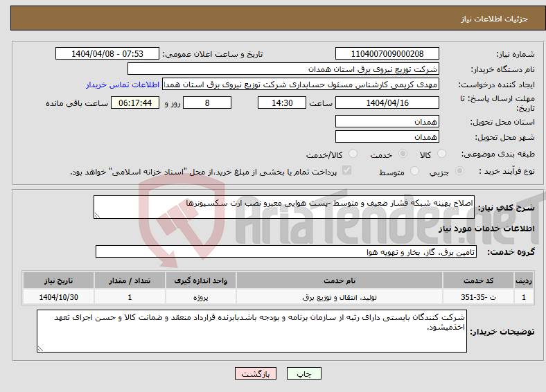
Task: Select the متوسط purchase type radio
Action: [414, 171]
